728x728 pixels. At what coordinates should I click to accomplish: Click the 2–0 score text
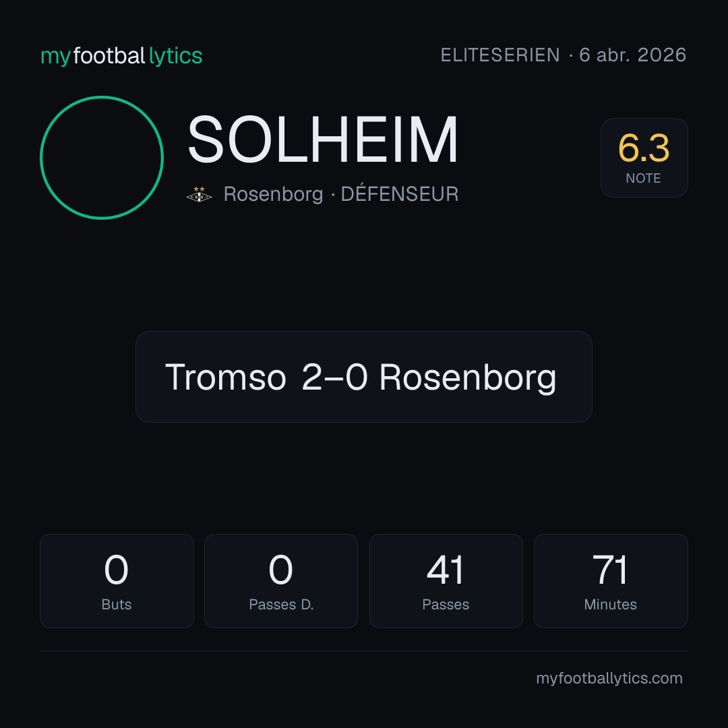tap(334, 377)
